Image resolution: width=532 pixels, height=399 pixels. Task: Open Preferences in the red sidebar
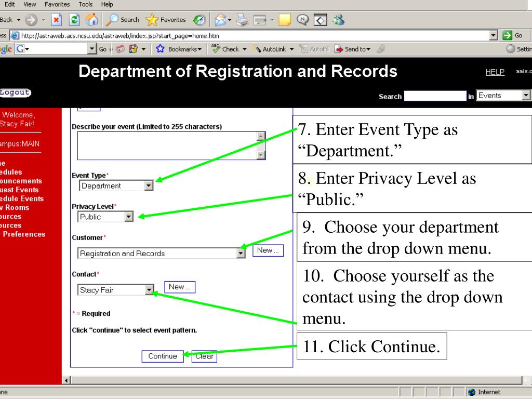click(x=24, y=234)
